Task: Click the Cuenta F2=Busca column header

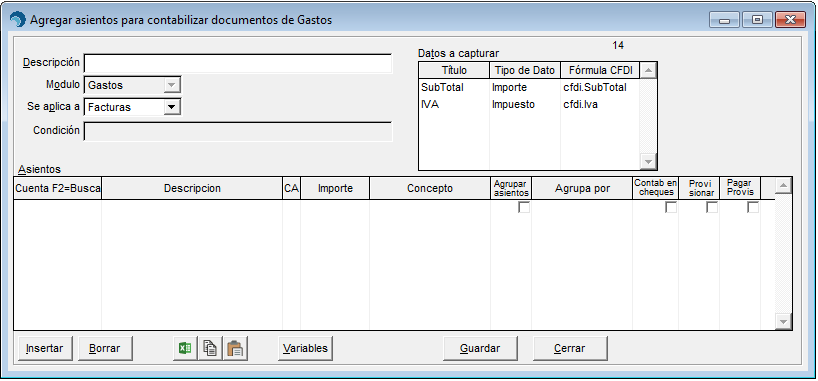Action: coord(57,188)
